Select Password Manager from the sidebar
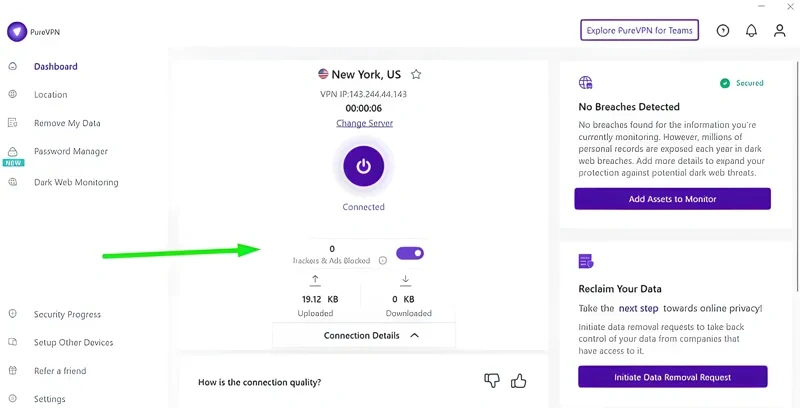 [x=70, y=152]
